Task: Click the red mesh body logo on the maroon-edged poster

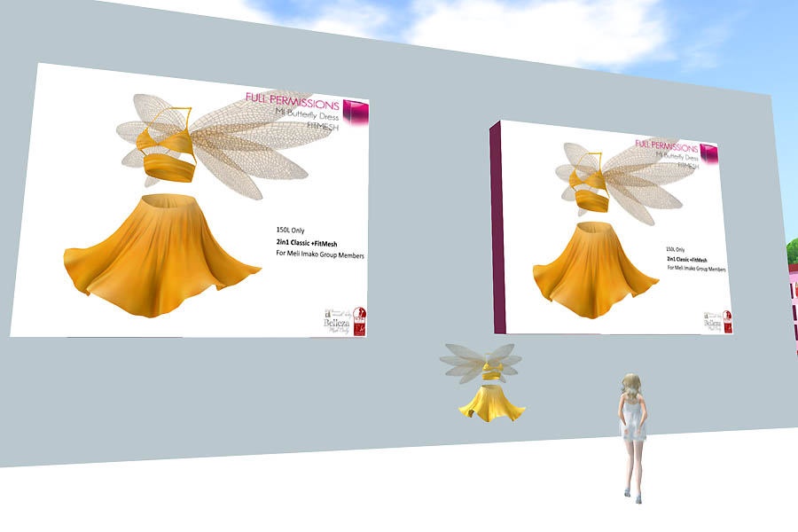Action: tap(728, 322)
